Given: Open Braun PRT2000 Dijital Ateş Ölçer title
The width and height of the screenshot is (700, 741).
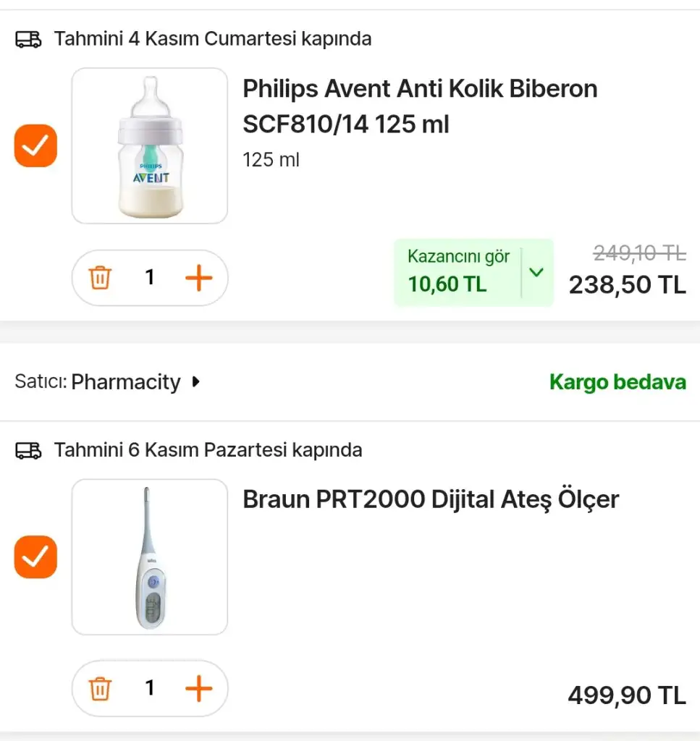Looking at the screenshot, I should pos(431,499).
